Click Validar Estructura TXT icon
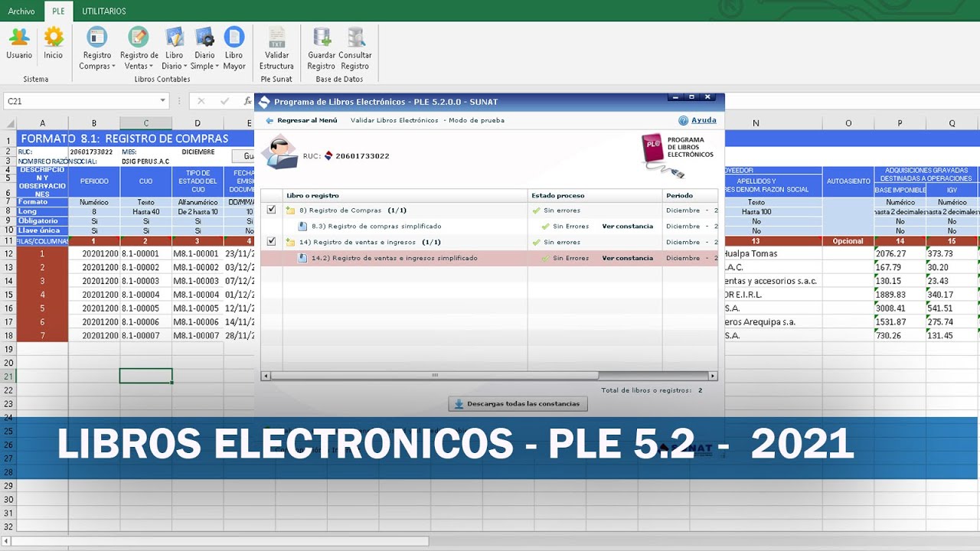This screenshot has width=980, height=551. (x=277, y=37)
